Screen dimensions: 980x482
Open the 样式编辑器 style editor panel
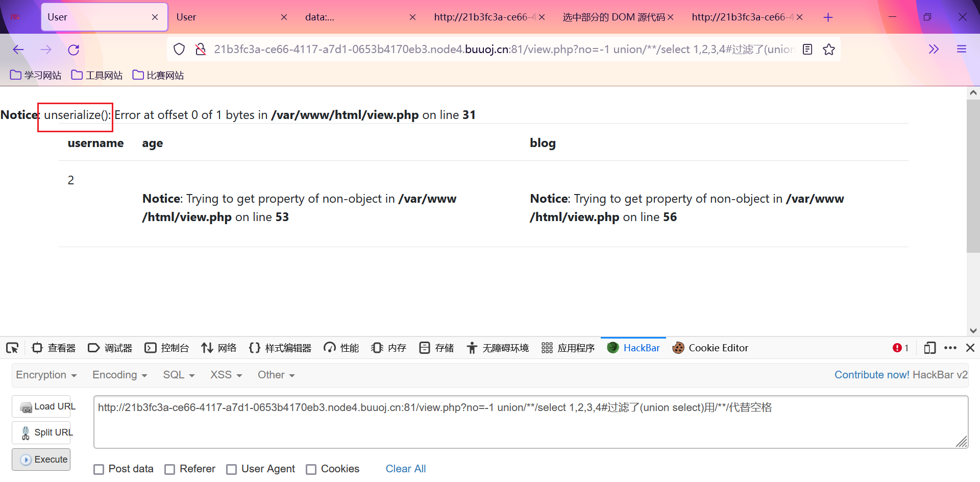280,348
